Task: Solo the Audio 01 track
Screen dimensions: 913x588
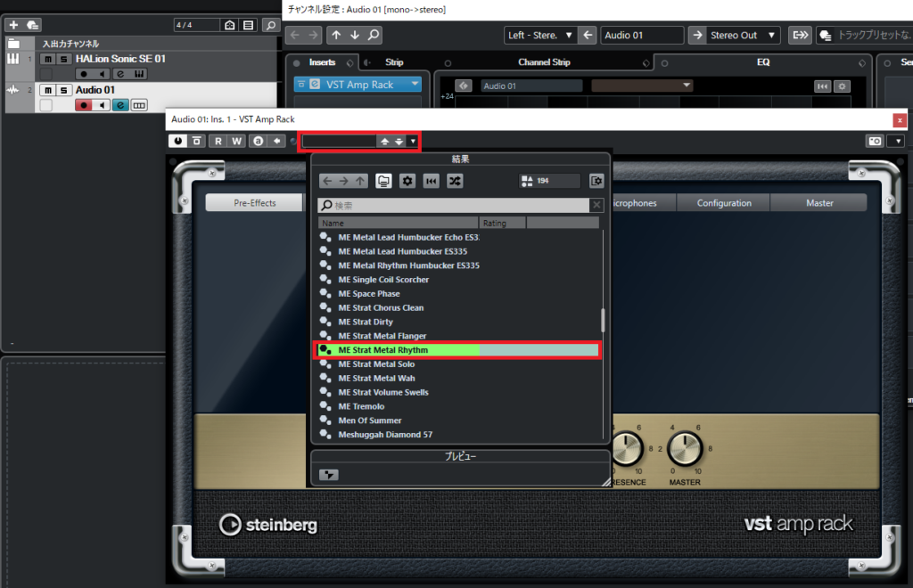Action: point(64,90)
